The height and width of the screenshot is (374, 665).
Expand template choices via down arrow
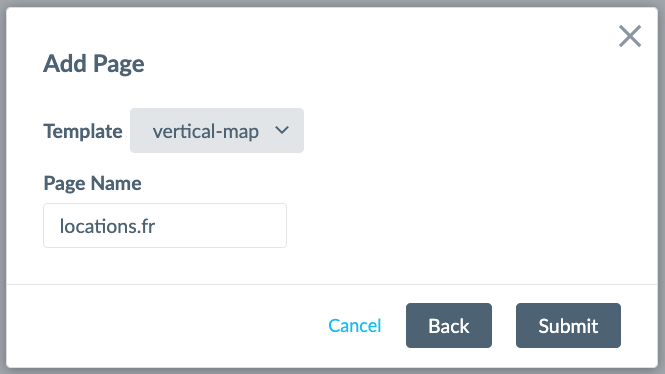pos(282,130)
